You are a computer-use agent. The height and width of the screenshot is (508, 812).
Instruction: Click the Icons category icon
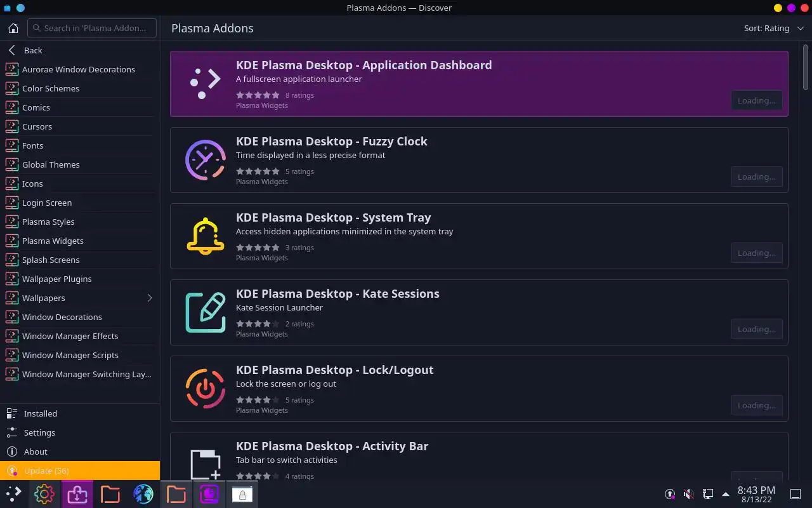(11, 184)
